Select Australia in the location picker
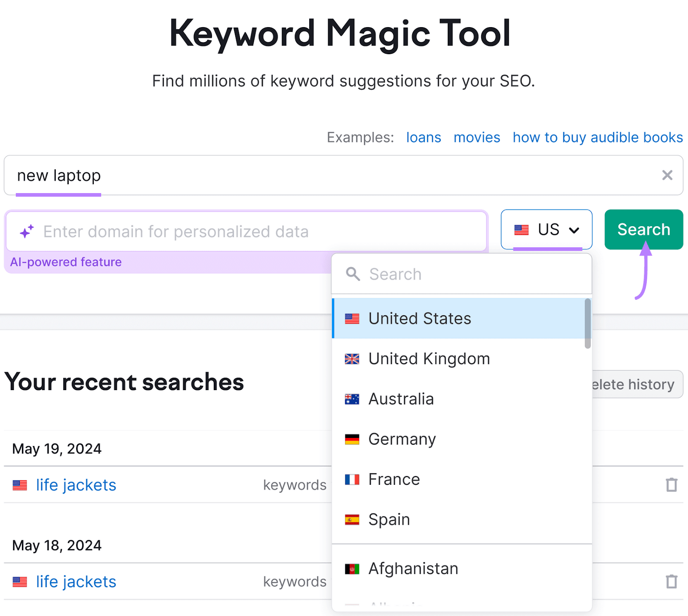This screenshot has height=616, width=688. click(401, 399)
